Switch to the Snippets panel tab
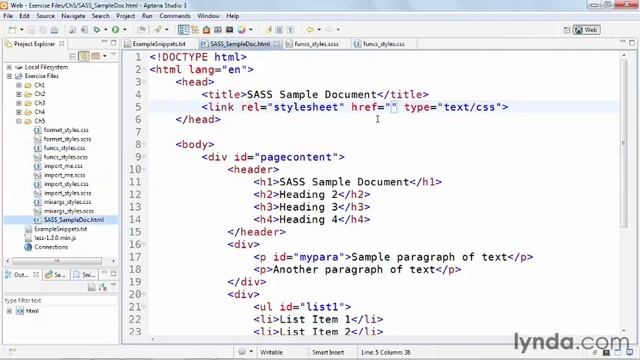 [84, 275]
